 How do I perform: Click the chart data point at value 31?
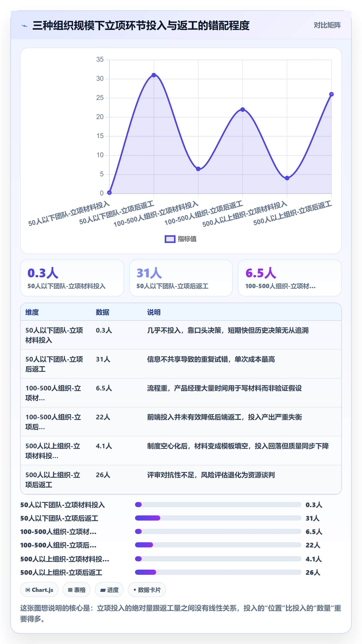pos(154,75)
